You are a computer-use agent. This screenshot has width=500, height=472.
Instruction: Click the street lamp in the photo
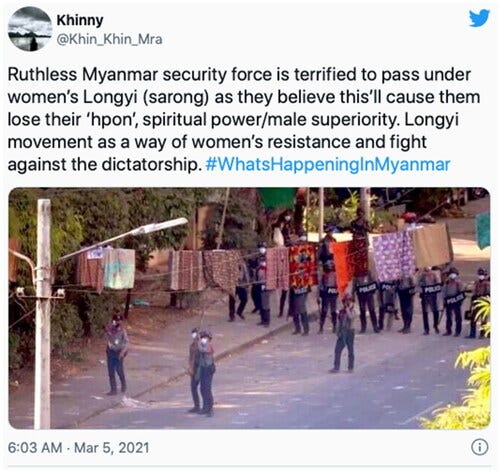[125, 238]
